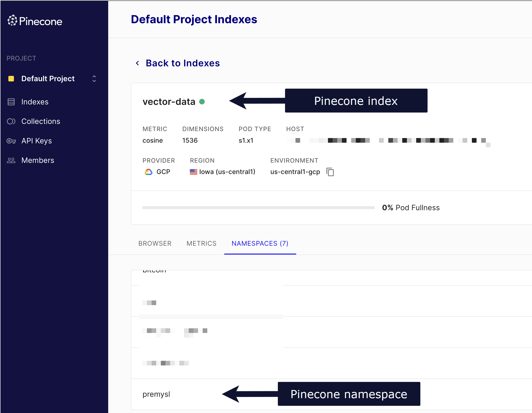Open the Default Project selector
The width and height of the screenshot is (532, 413).
[48, 79]
